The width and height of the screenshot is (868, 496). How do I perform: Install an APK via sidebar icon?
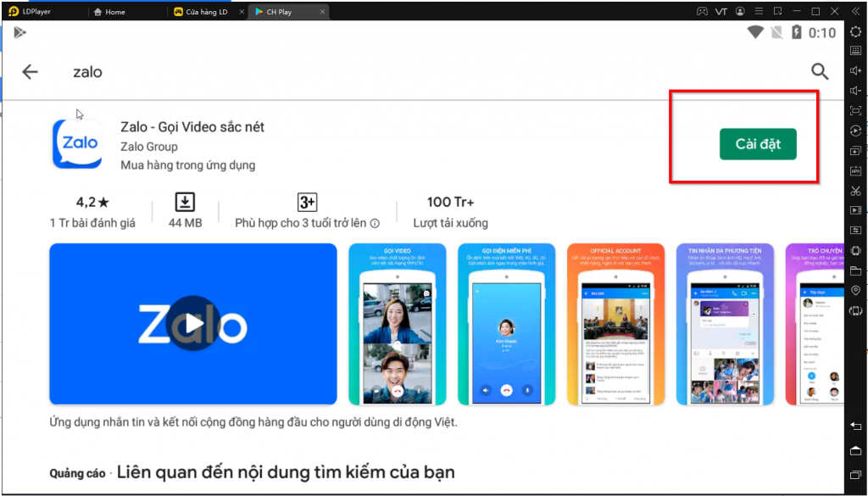pyautogui.click(x=856, y=170)
